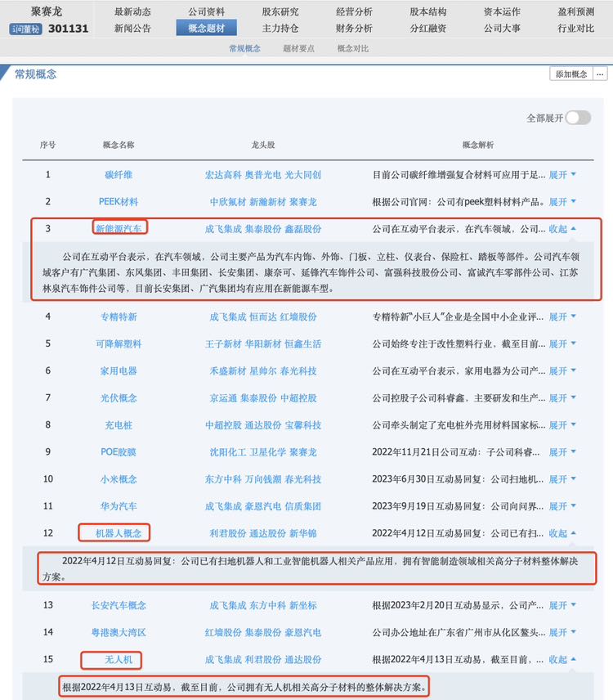Open leading stock 宝馨科技
Image resolution: width=613 pixels, height=700 pixels.
[x=303, y=425]
